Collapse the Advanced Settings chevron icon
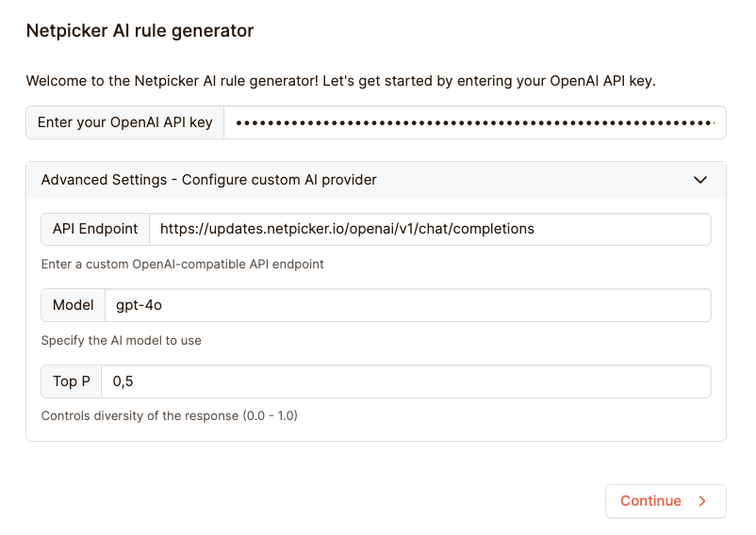The height and width of the screenshot is (535, 756). pos(699,180)
